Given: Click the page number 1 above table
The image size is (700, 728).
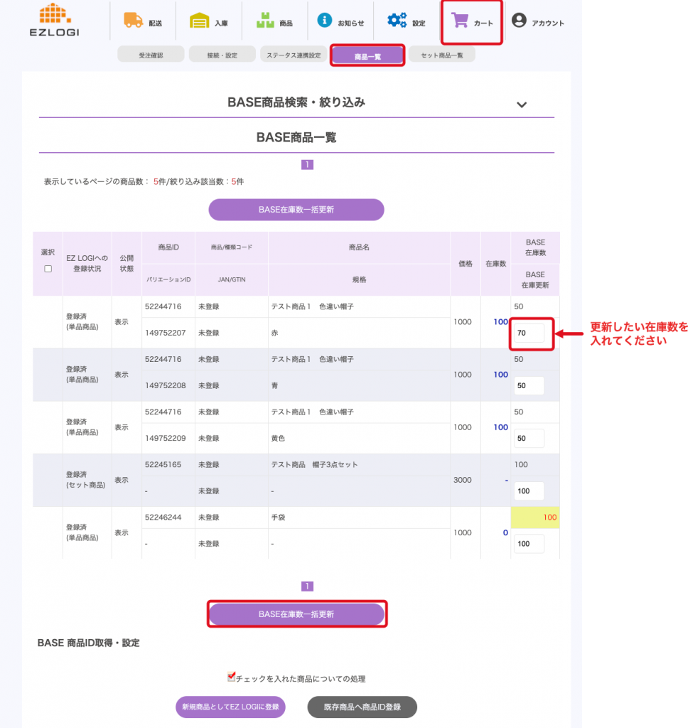Looking at the screenshot, I should tap(307, 164).
